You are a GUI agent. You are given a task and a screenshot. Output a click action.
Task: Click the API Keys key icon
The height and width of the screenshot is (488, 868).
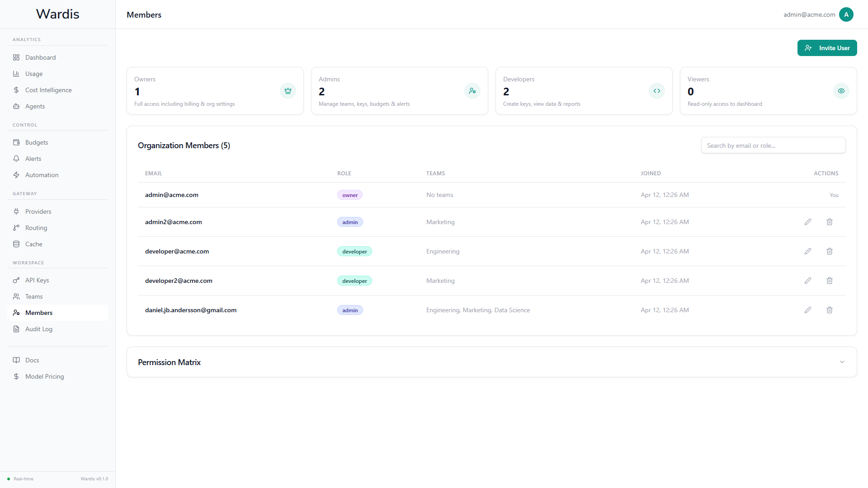point(16,280)
